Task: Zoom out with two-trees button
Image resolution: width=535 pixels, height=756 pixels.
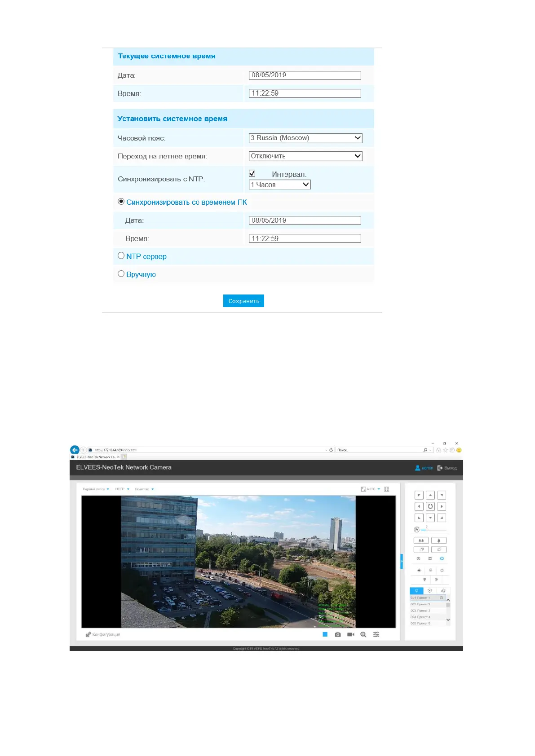Action: 421,541
